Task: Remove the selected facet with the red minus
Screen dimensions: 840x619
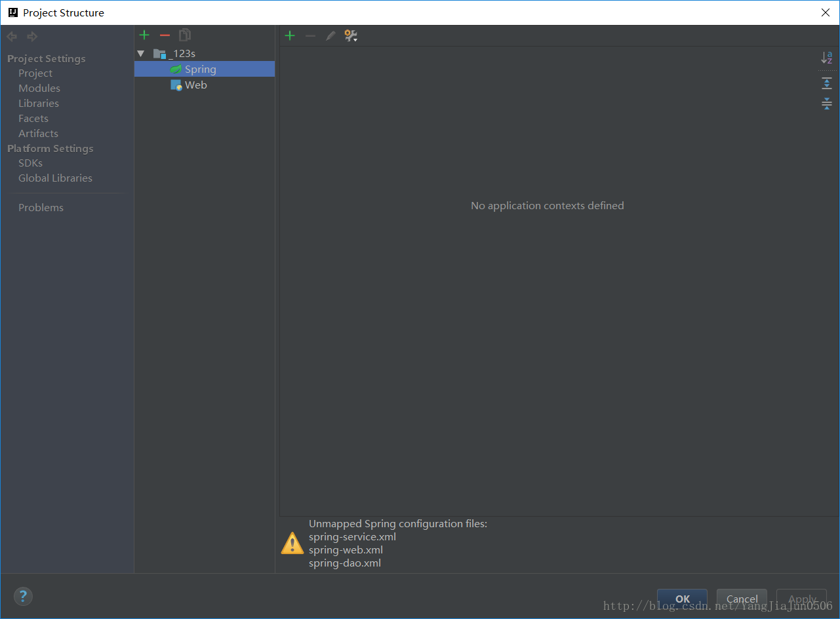Action: pyautogui.click(x=165, y=35)
